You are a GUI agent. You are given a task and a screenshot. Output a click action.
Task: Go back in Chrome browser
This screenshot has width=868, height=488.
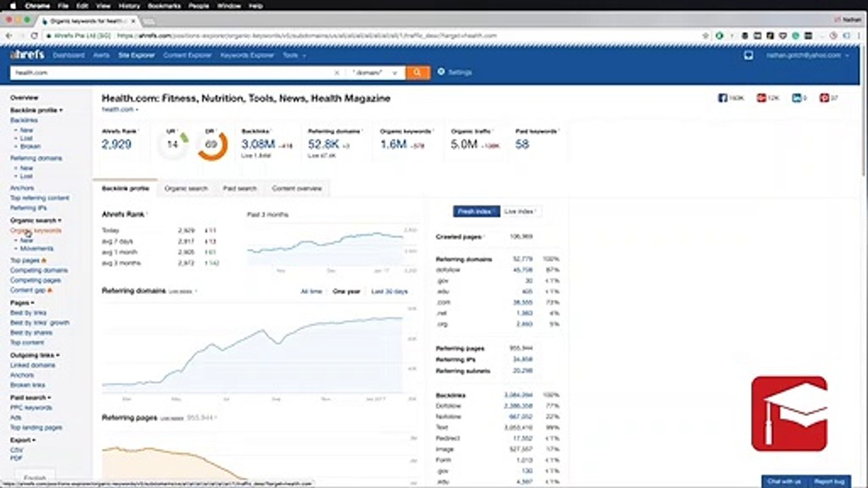[9, 35]
